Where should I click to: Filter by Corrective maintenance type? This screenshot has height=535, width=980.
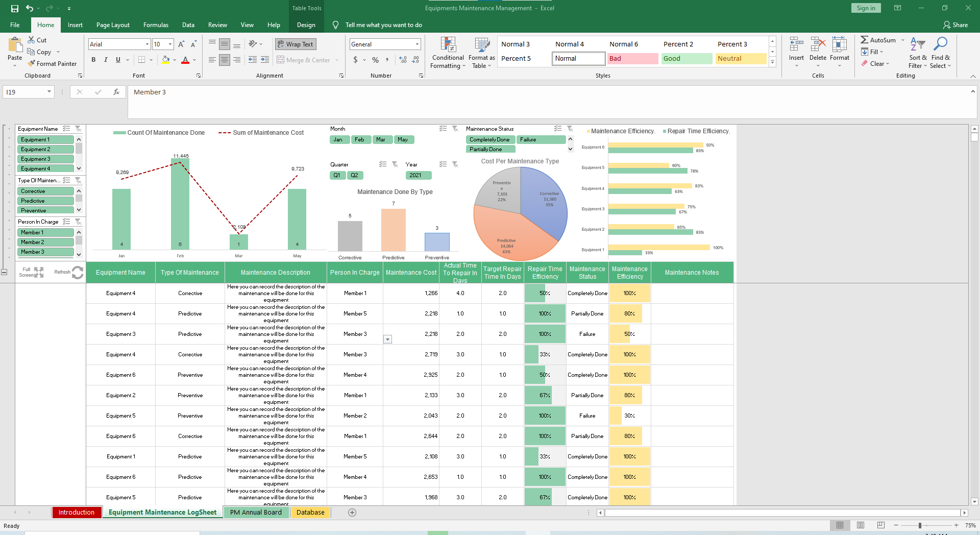coord(45,191)
